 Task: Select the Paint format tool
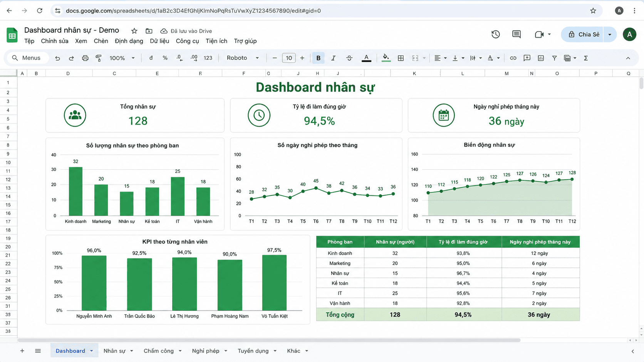99,58
